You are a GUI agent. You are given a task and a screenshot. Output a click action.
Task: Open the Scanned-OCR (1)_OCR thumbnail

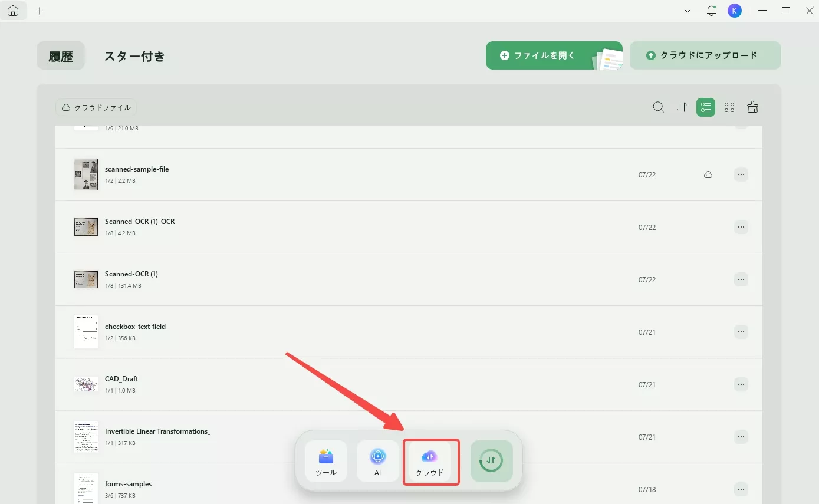coord(86,227)
